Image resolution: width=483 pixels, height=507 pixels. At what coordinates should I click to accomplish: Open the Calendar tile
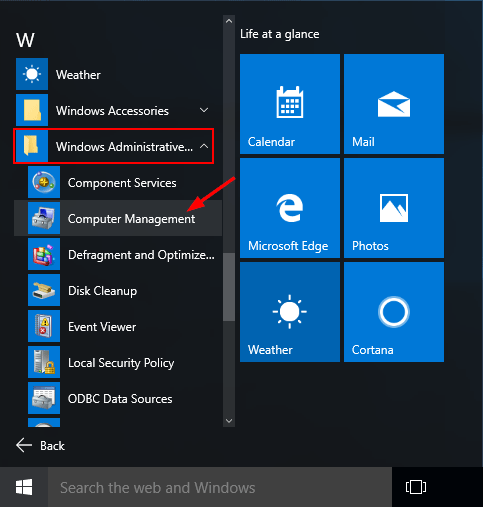pyautogui.click(x=290, y=104)
